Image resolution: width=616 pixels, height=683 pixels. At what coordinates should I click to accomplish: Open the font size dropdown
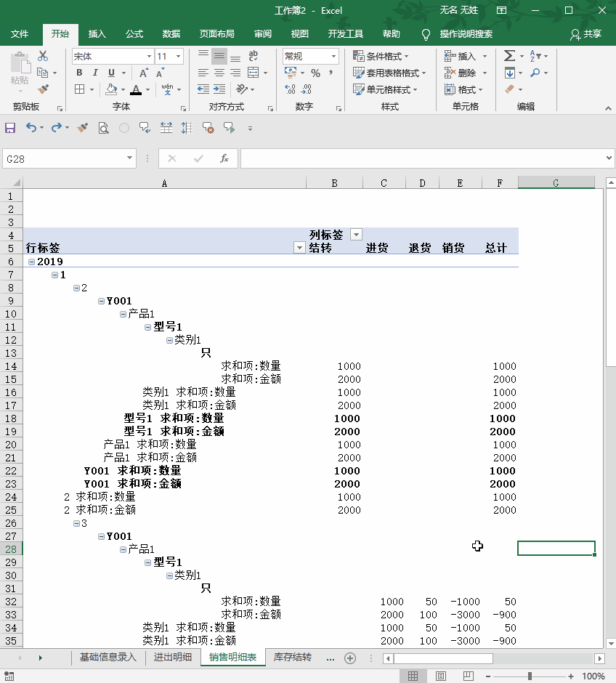click(178, 56)
